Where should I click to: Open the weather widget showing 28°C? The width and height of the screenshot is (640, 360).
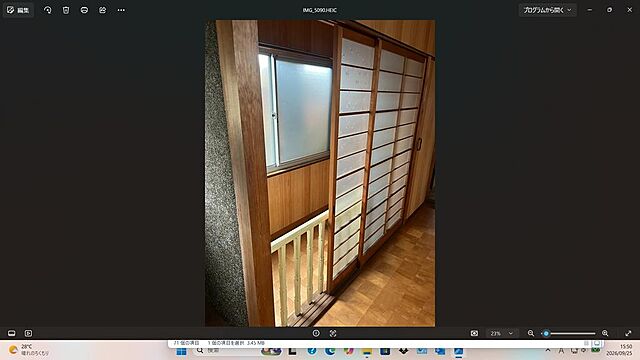(29, 350)
